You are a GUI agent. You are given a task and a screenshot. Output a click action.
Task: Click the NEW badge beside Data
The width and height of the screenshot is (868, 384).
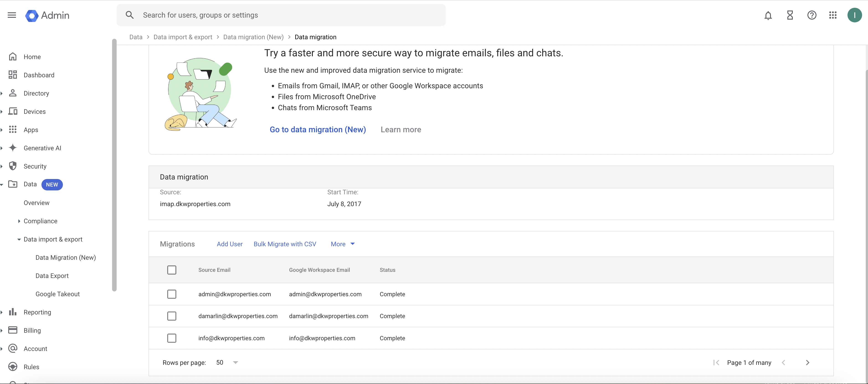pos(52,184)
